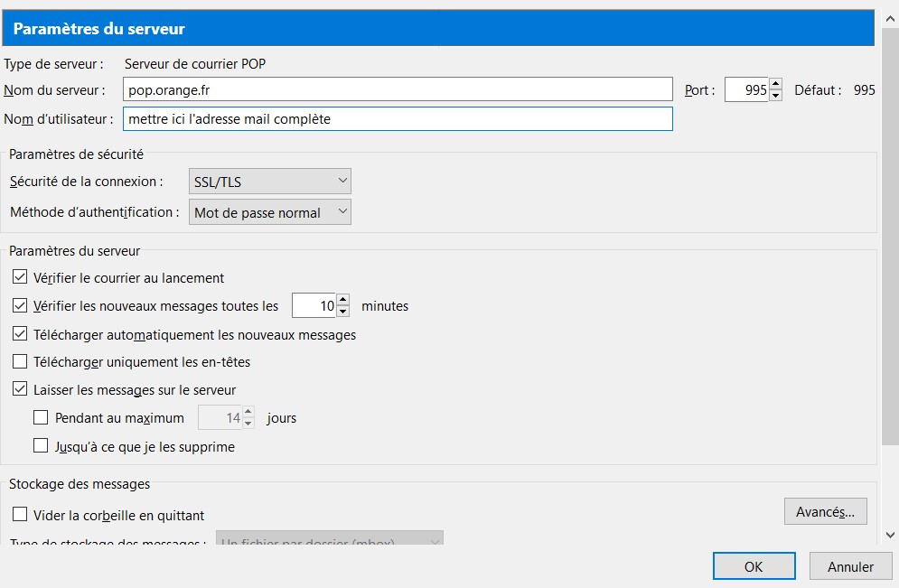This screenshot has height=588, width=899.
Task: Disable Télécharger automatiquement les nouveaux messages
Action: click(20, 334)
